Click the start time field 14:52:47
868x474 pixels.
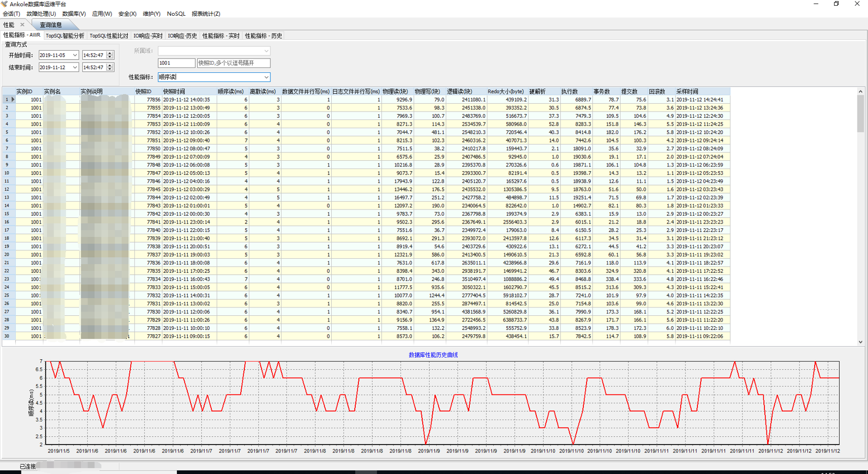tap(94, 55)
